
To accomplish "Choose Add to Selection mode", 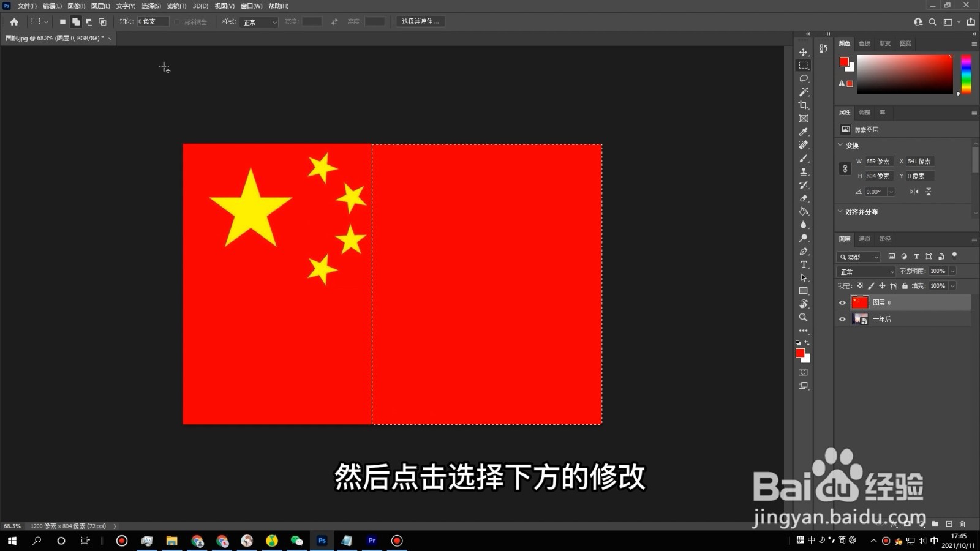I will [76, 22].
